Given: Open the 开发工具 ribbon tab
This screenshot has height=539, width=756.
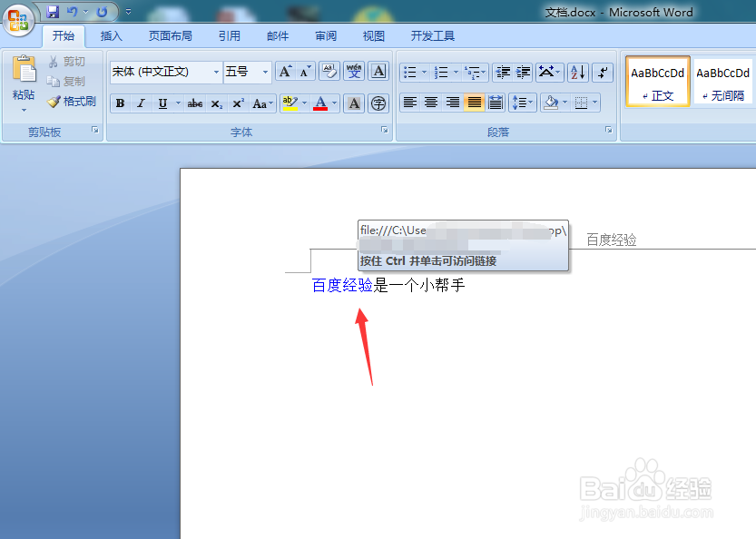Looking at the screenshot, I should click(433, 36).
